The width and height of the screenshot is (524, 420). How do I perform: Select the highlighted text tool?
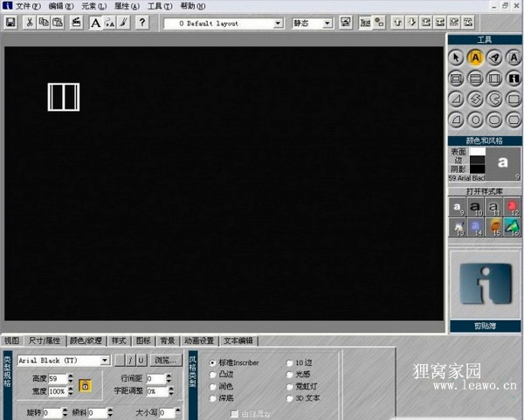(476, 58)
